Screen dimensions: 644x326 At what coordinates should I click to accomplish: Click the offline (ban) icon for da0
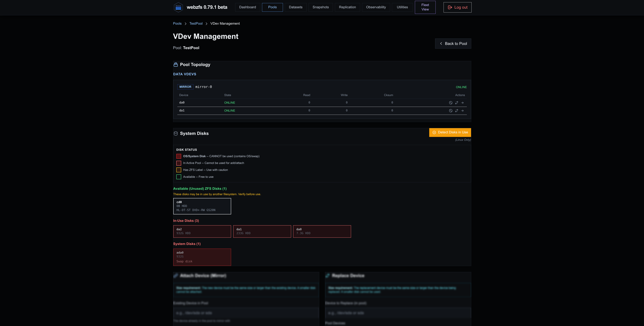pos(450,103)
